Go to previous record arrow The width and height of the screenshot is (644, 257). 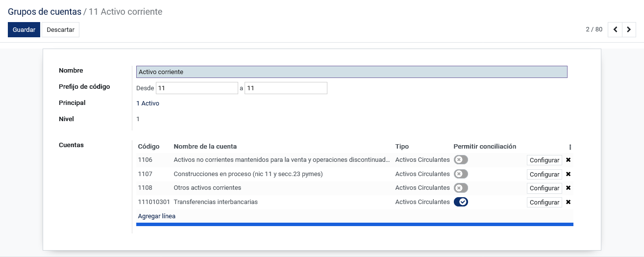click(x=615, y=29)
